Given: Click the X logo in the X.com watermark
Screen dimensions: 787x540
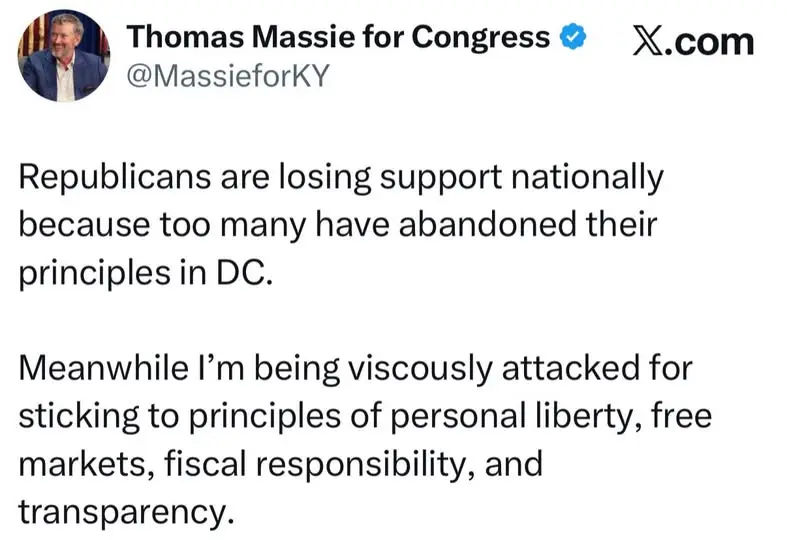Looking at the screenshot, I should coord(650,41).
